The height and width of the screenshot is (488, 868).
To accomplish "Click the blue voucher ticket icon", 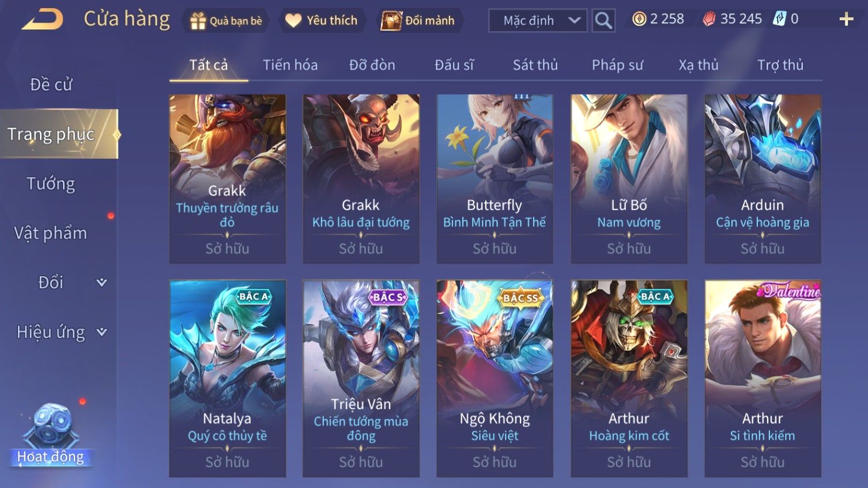I will 779,19.
